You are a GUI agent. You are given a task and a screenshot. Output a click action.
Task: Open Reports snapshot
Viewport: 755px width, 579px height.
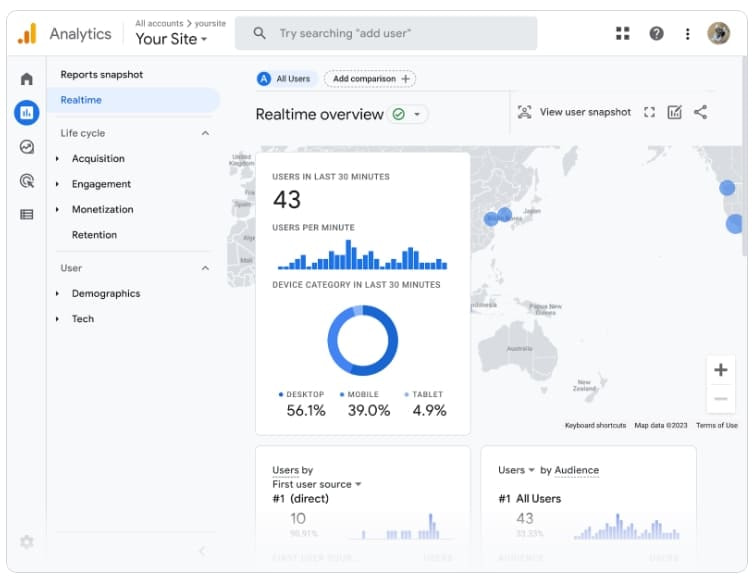(x=102, y=75)
